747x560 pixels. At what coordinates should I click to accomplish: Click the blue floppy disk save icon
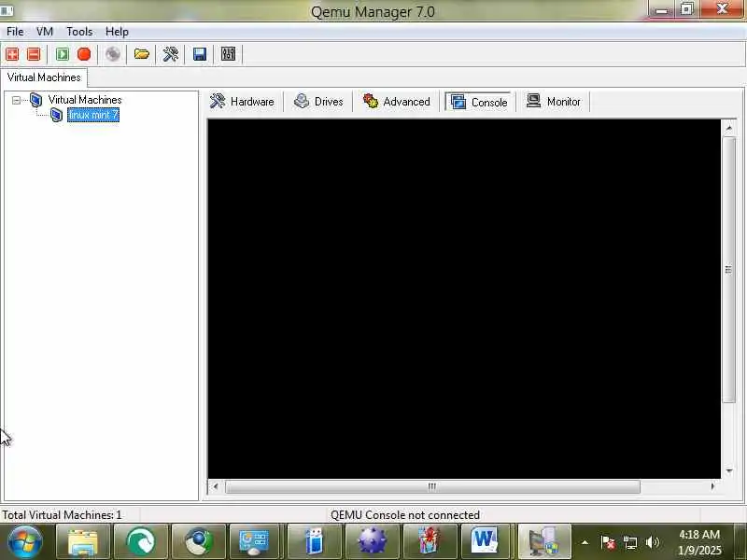coord(200,54)
